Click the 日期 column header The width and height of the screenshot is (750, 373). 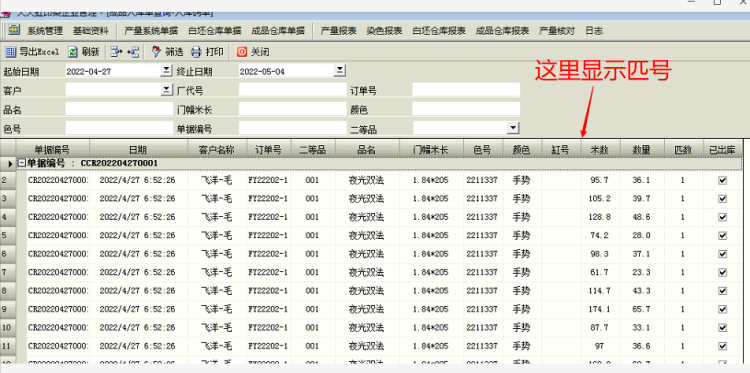pos(138,149)
